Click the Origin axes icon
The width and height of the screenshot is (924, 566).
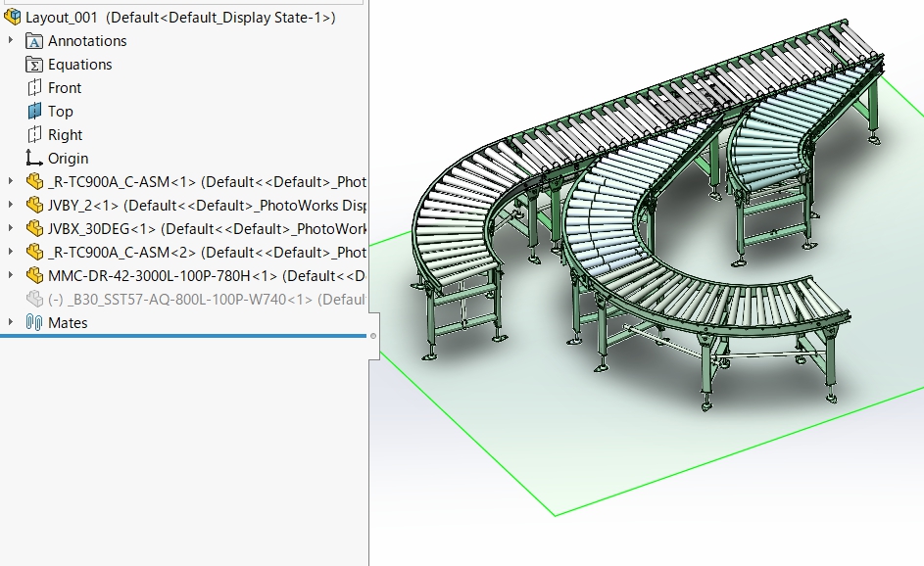(34, 159)
